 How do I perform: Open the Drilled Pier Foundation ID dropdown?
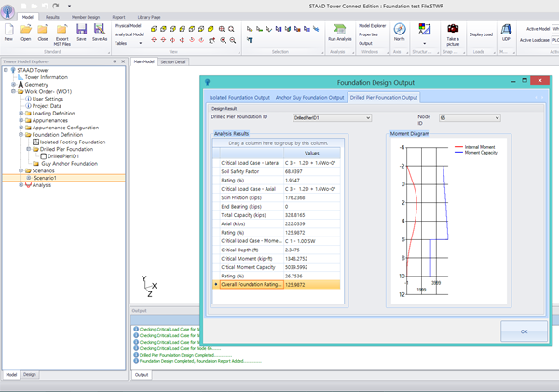click(x=368, y=118)
